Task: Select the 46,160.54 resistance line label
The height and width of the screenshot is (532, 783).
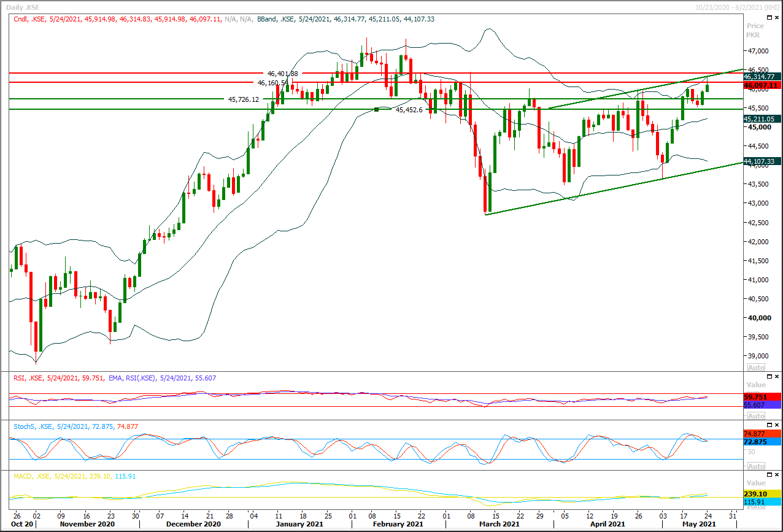Action: (273, 83)
